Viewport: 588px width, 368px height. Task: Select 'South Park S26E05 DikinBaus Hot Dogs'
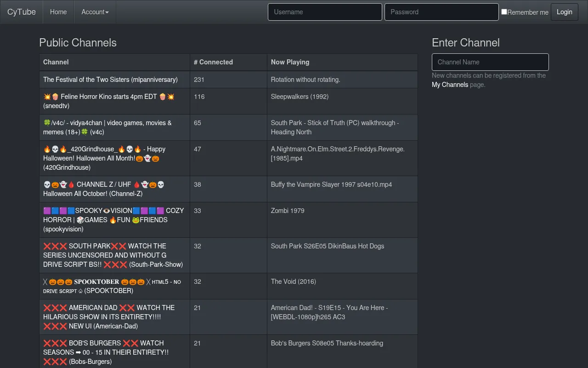click(x=328, y=246)
